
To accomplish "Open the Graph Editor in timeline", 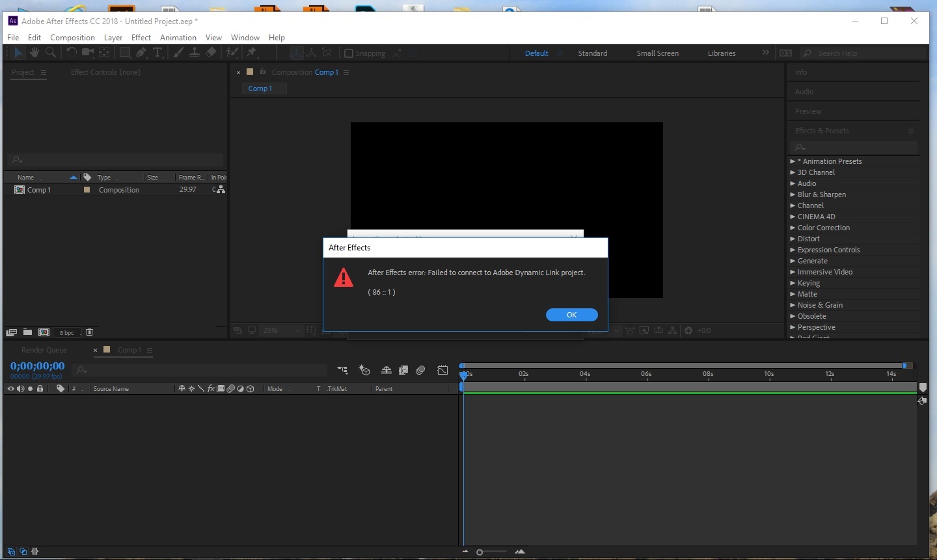I will coord(442,370).
